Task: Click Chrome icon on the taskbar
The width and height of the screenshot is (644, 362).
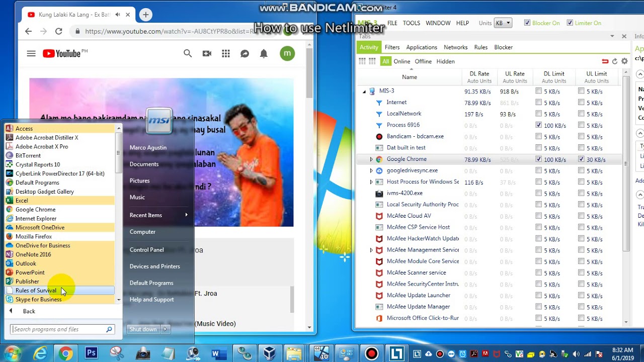Action: (65, 353)
